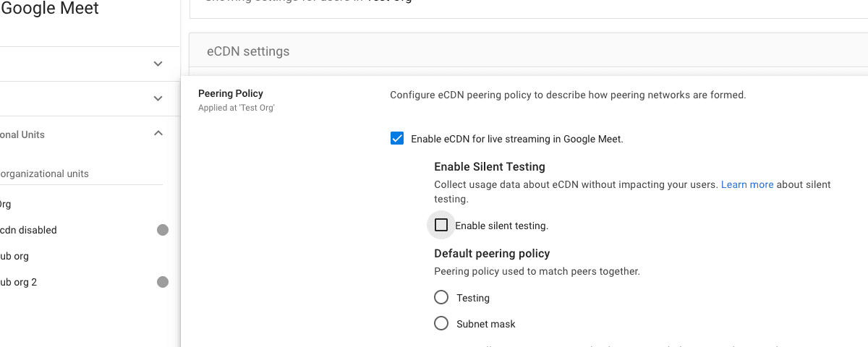Expand the second collapsed sidebar section chevron
The image size is (868, 347).
(x=158, y=98)
